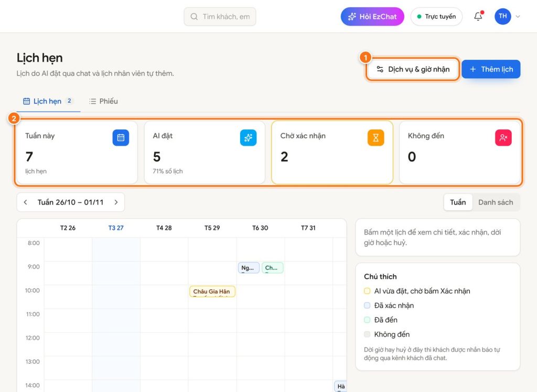The image size is (537, 392).
Task: Click the Chờ xác nhận count 2
Action: coord(284,157)
